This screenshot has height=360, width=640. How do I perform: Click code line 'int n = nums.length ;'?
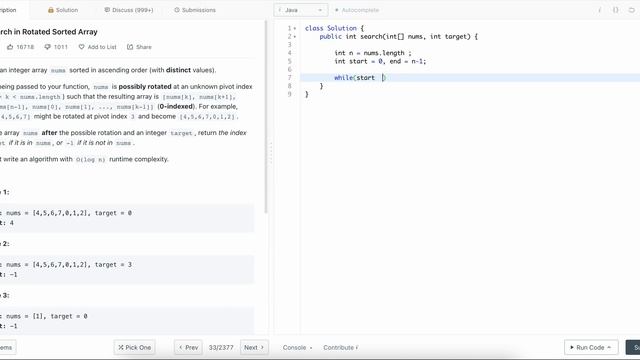[x=373, y=53]
